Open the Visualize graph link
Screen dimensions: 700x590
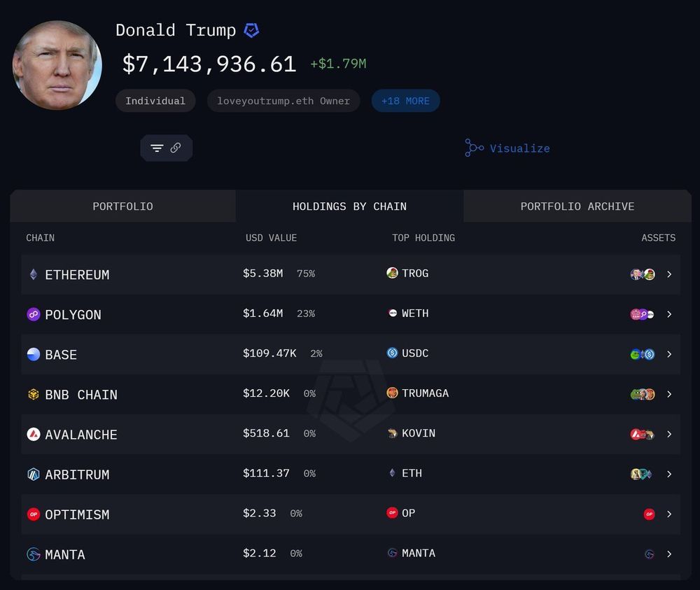coord(507,148)
